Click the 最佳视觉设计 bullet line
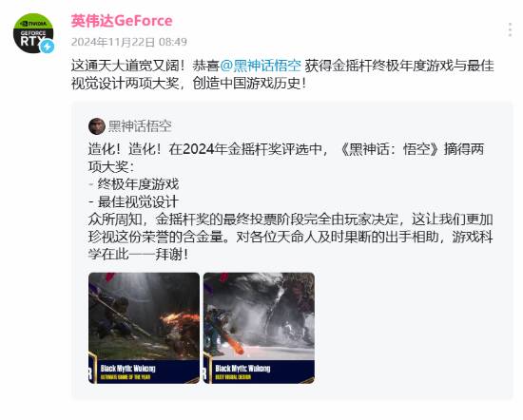Viewport: 523px width, 420px height. click(x=134, y=201)
